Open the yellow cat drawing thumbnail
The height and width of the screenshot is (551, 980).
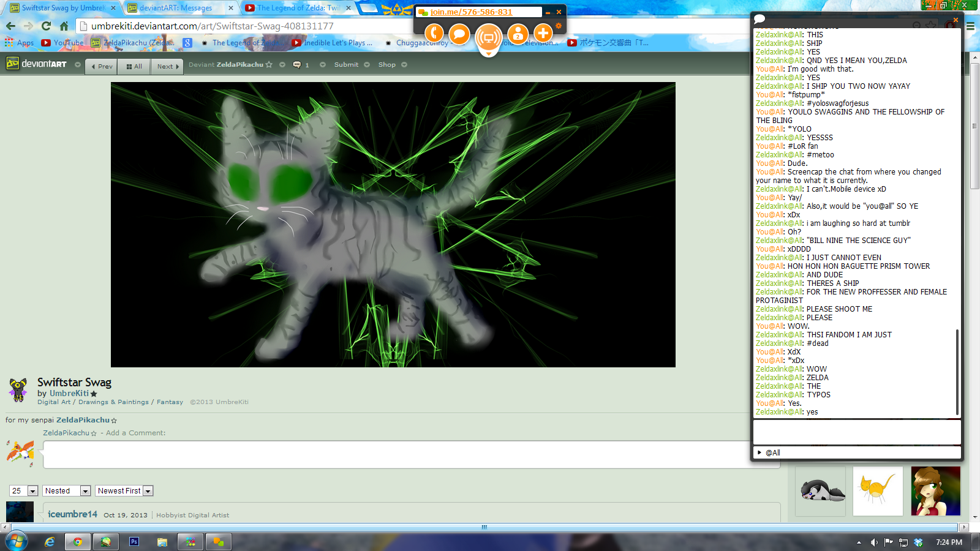coord(878,491)
